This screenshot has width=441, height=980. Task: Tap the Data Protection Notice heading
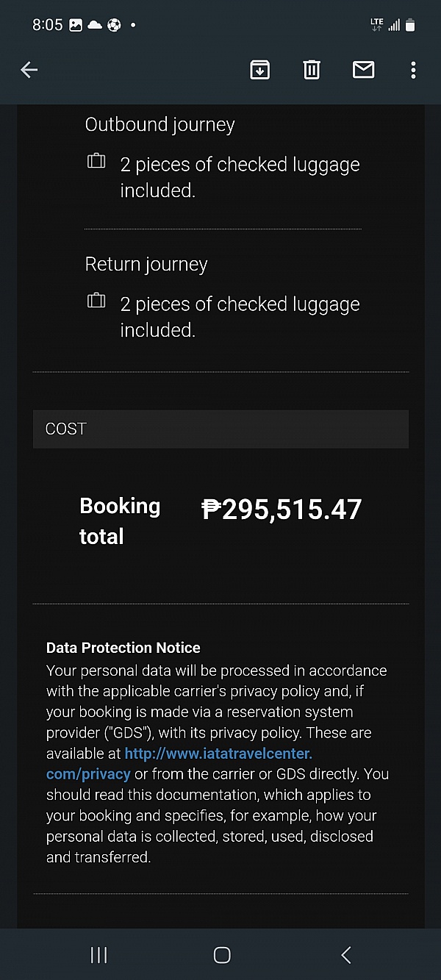click(123, 648)
